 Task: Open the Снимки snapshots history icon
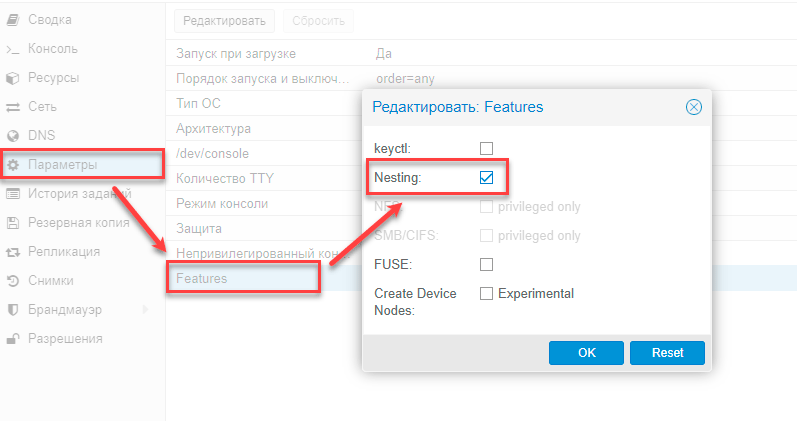pos(13,281)
